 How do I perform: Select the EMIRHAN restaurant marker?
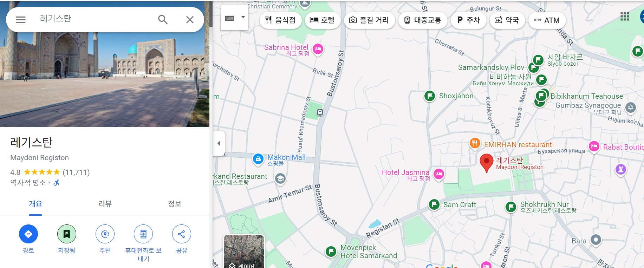click(x=475, y=143)
